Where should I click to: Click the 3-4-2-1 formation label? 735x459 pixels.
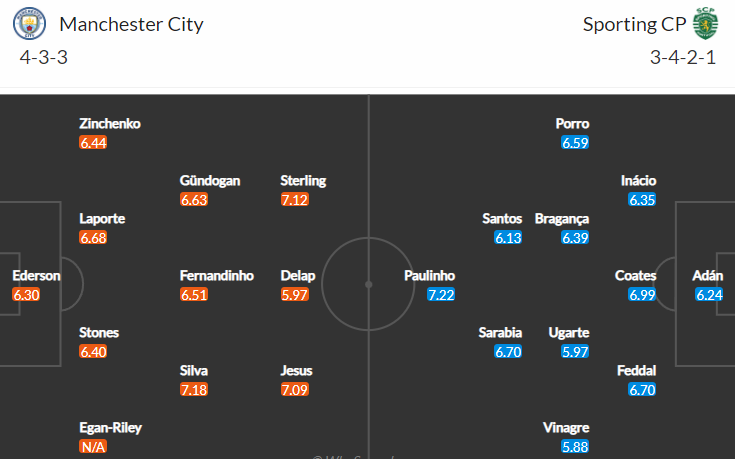click(x=683, y=57)
